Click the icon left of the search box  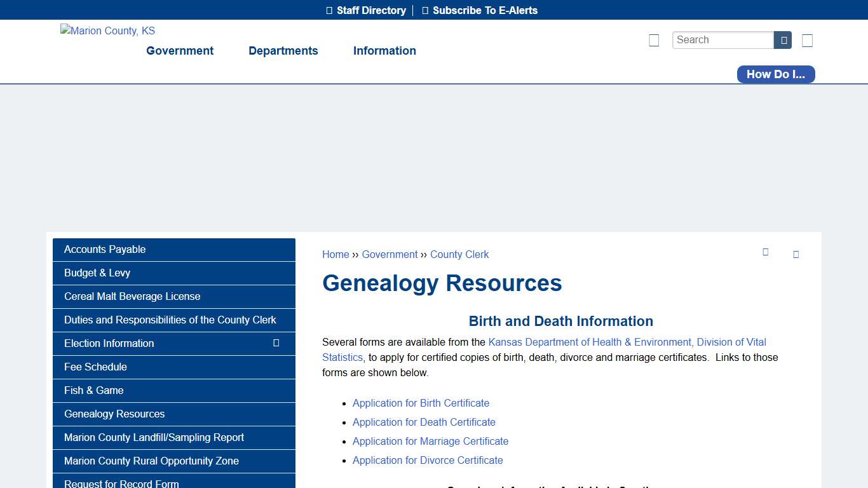pyautogui.click(x=654, y=40)
